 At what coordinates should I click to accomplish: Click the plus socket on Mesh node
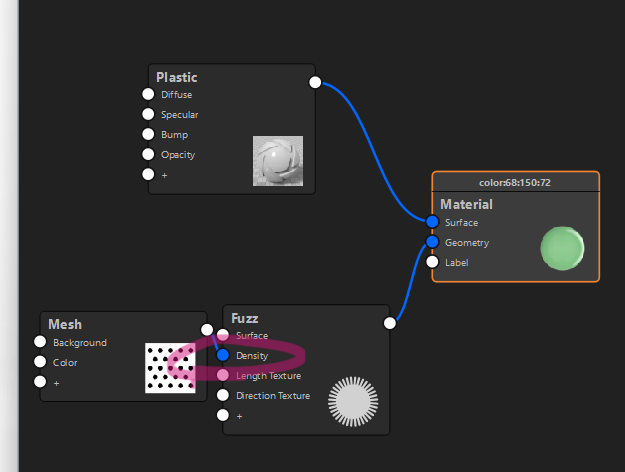click(40, 382)
